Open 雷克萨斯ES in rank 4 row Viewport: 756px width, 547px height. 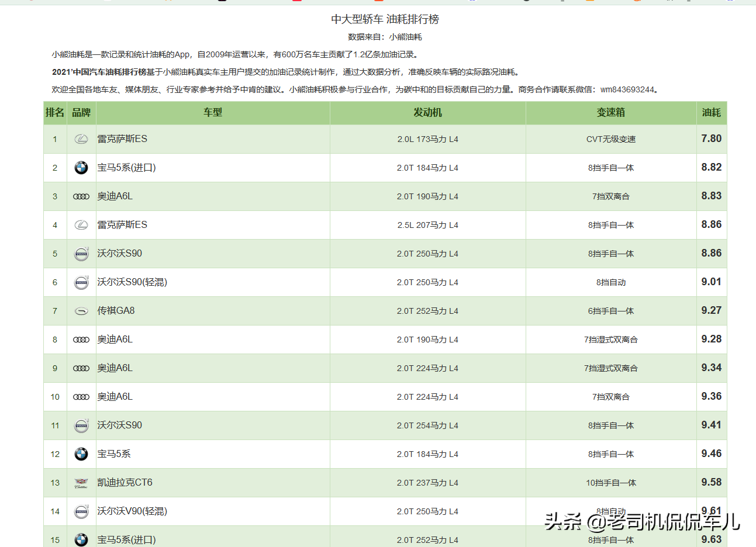click(122, 225)
